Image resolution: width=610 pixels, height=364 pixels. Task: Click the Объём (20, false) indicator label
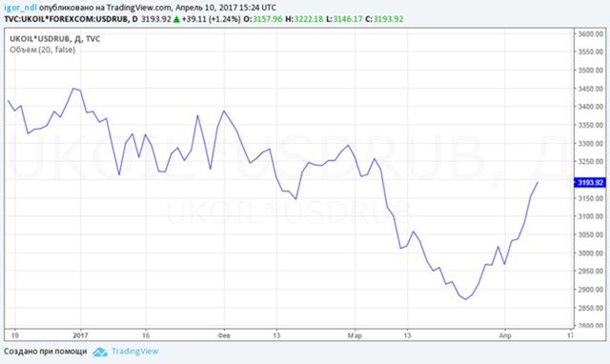(x=42, y=50)
